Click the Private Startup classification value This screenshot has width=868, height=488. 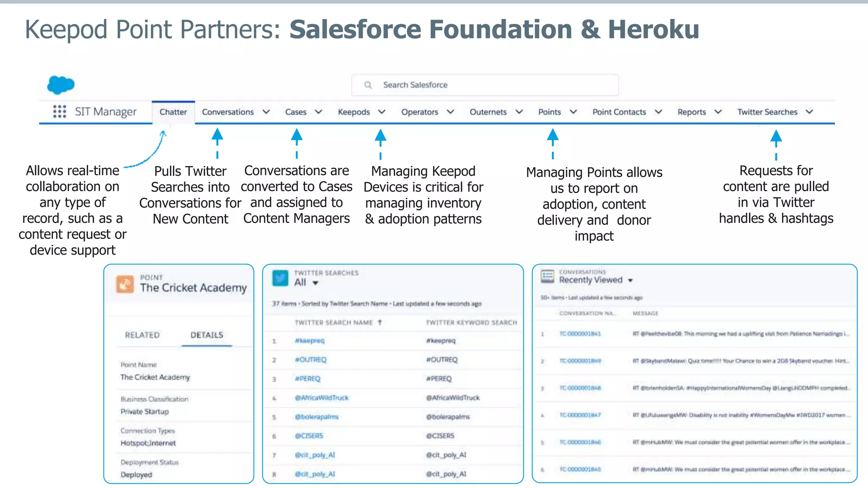(145, 411)
